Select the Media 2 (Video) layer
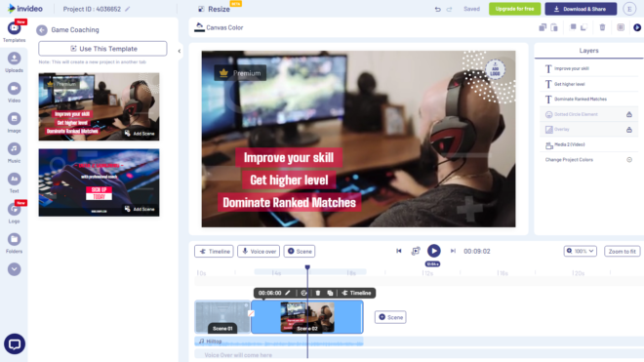Viewport: 644px width, 362px height. coord(588,144)
